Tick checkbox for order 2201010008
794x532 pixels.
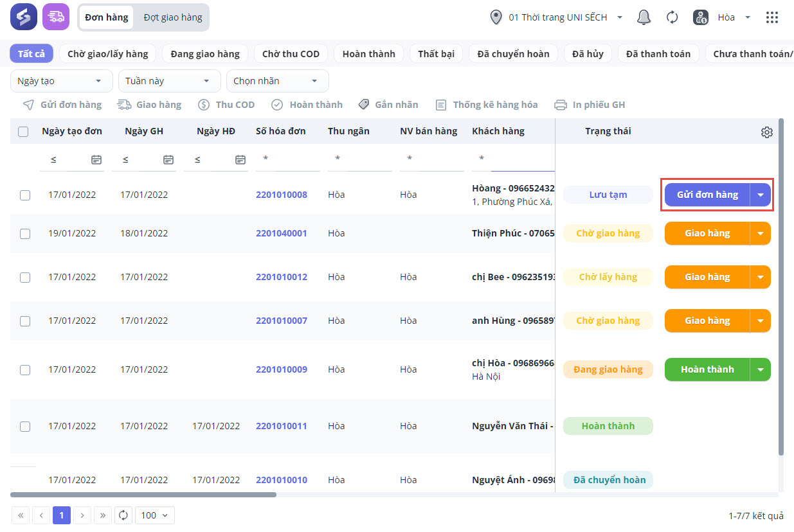tap(25, 195)
